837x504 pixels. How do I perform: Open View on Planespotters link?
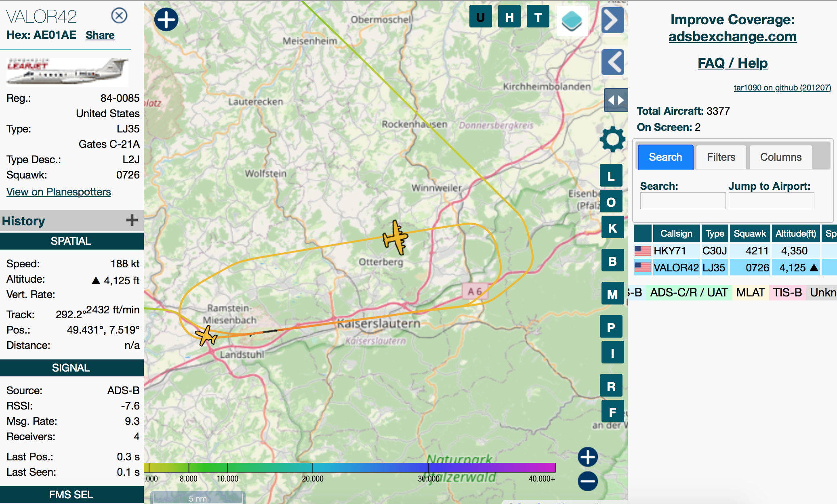click(x=59, y=192)
